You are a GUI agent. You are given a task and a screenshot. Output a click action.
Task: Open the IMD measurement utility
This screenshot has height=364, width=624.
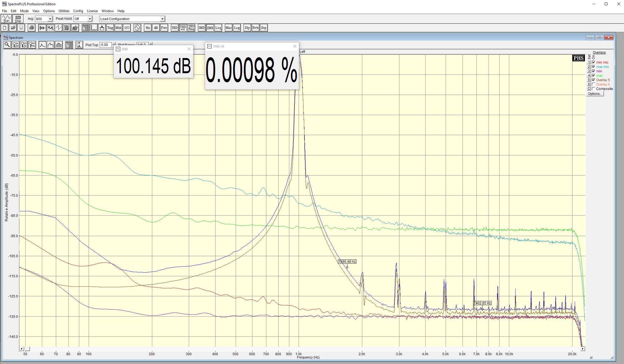[x=201, y=28]
